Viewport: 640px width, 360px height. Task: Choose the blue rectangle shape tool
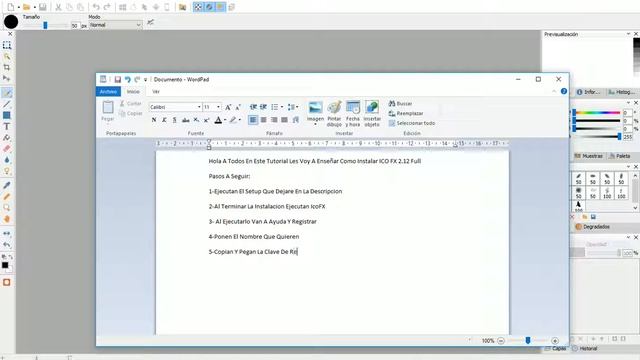click(7, 116)
